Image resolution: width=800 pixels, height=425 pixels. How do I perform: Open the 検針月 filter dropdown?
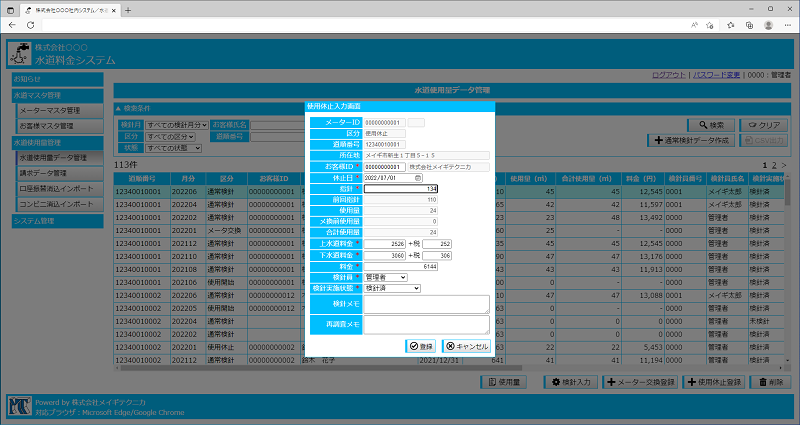(x=176, y=124)
